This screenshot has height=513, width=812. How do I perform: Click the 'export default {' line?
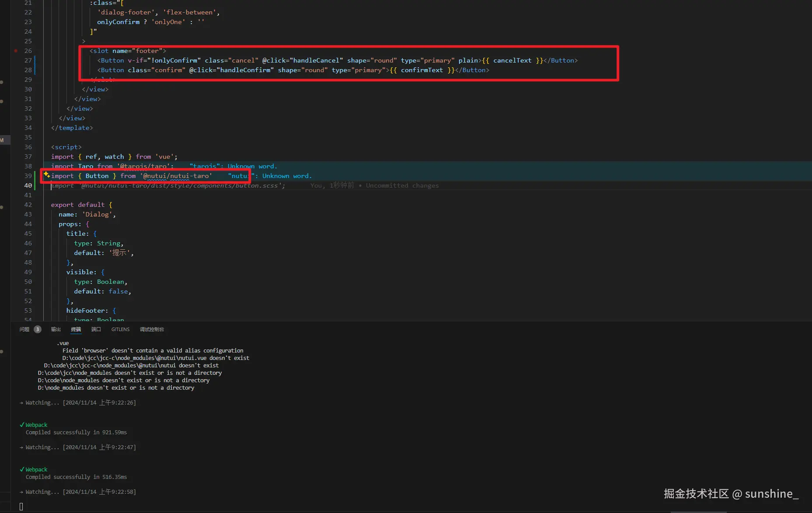81,205
